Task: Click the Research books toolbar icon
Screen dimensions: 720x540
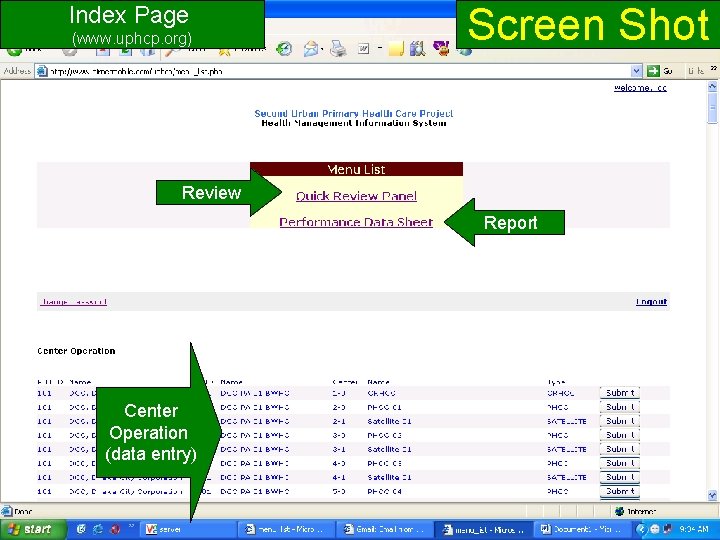Action: tap(417, 49)
